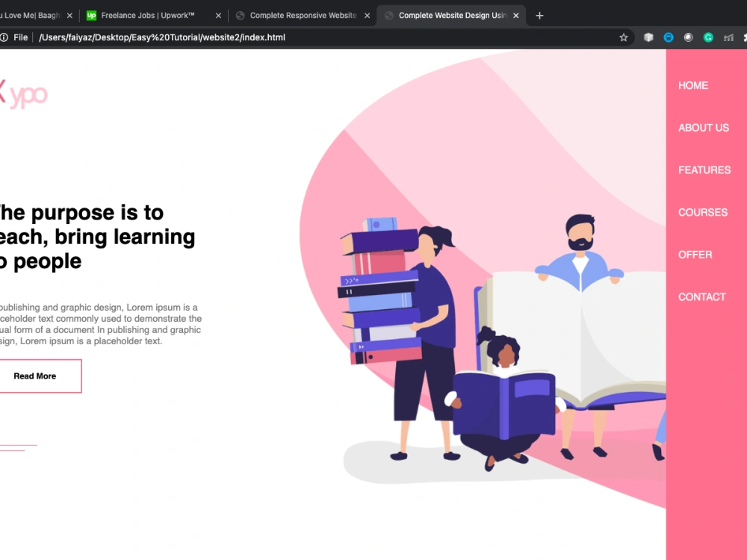Open the CONTACT page link
This screenshot has height=560, width=747.
click(x=701, y=296)
